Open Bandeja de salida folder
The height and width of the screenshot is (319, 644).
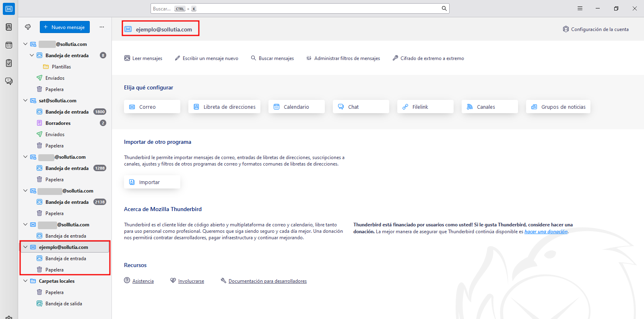point(65,304)
